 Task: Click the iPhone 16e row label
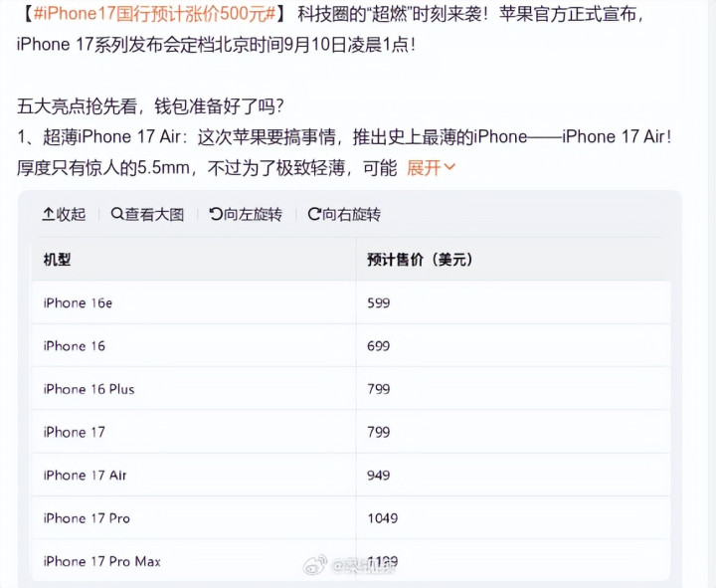pyautogui.click(x=78, y=302)
